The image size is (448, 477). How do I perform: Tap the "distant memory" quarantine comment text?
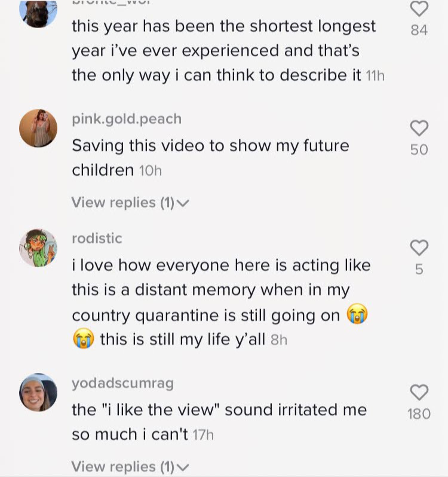[x=221, y=302]
